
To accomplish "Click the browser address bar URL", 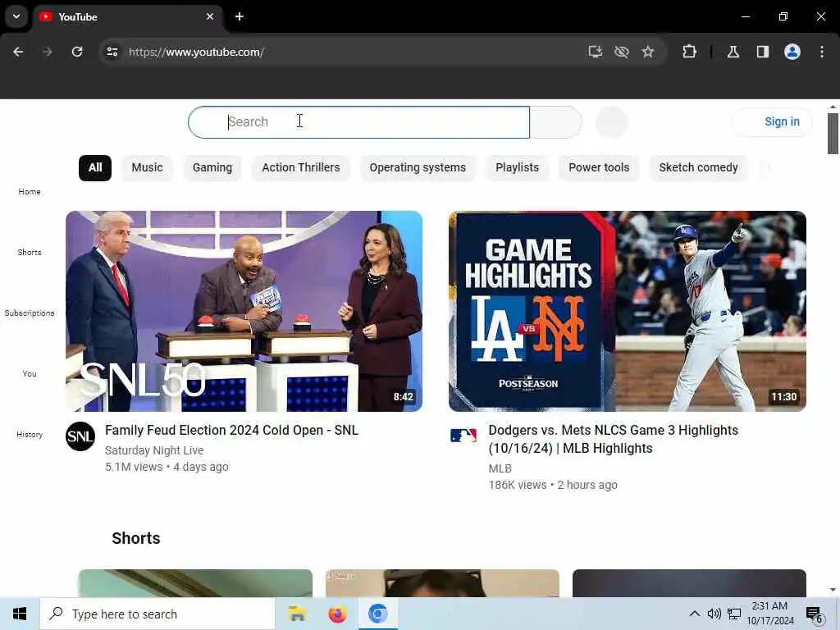I will point(196,52).
